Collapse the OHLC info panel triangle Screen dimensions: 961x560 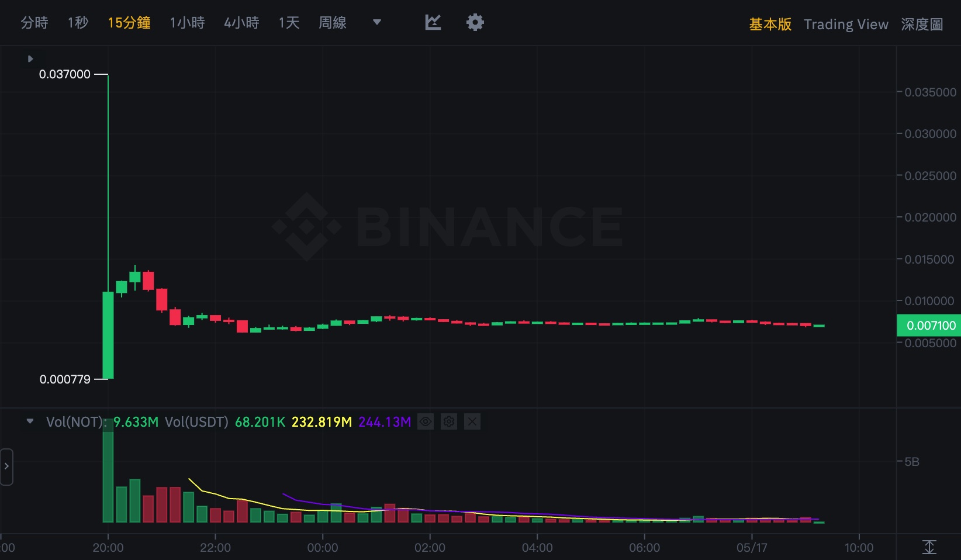point(30,58)
